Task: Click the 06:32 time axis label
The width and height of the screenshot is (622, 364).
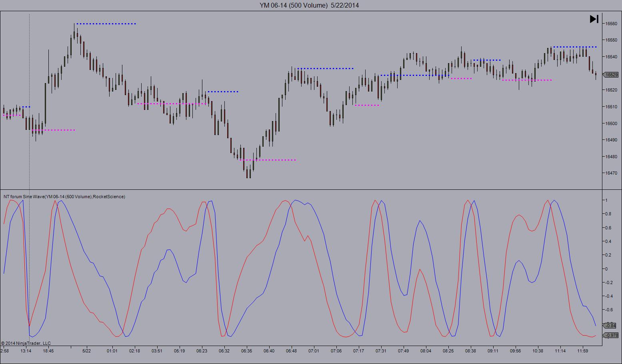Action: point(224,351)
